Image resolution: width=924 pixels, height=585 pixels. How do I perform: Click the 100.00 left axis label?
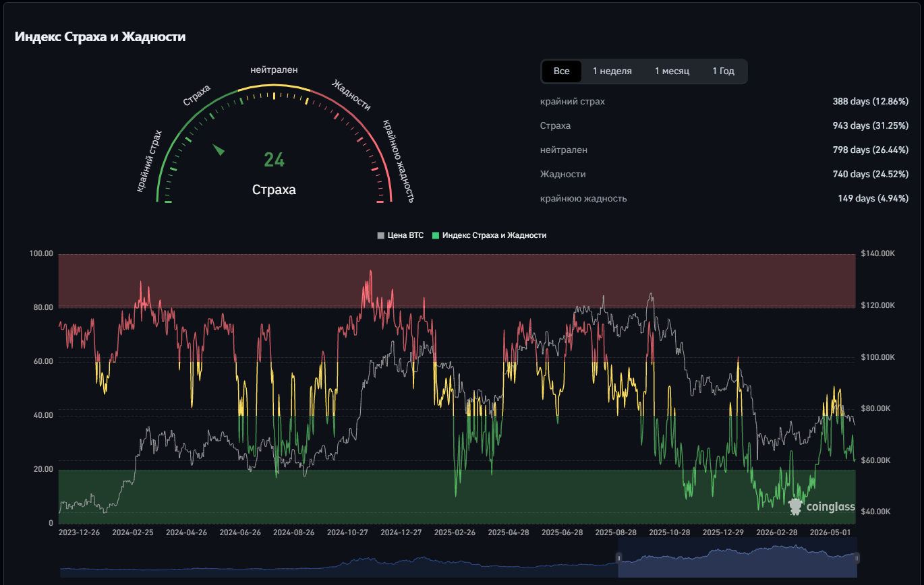click(x=41, y=253)
